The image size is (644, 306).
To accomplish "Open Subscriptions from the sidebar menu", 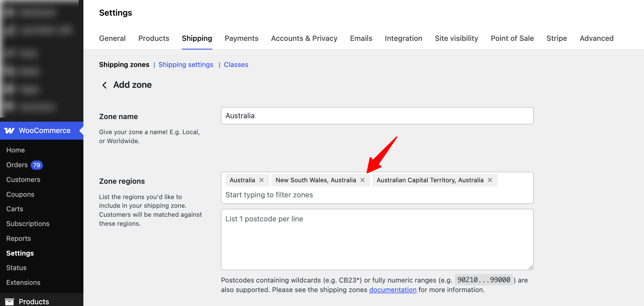I will pyautogui.click(x=28, y=223).
